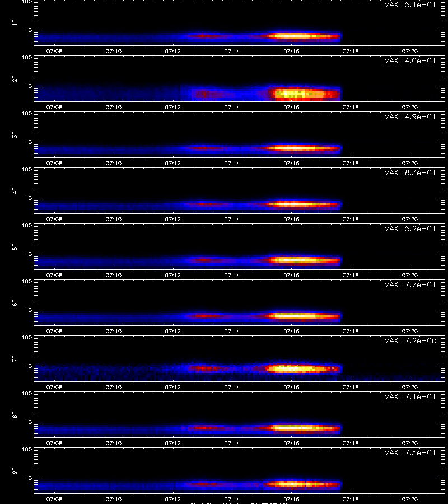Screen dimensions: 448x504
Task: Click the MAX: 5.1e+01 label in panel 1F
Action: pyautogui.click(x=410, y=5)
